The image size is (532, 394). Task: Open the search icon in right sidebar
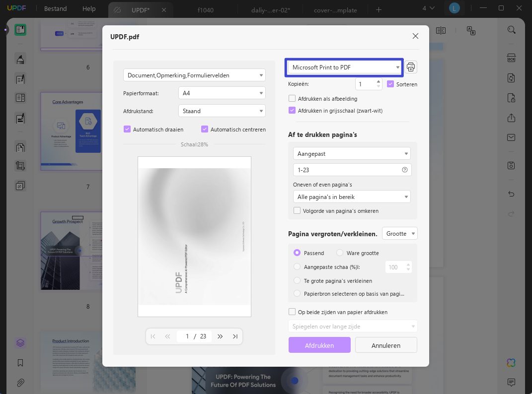click(x=511, y=30)
